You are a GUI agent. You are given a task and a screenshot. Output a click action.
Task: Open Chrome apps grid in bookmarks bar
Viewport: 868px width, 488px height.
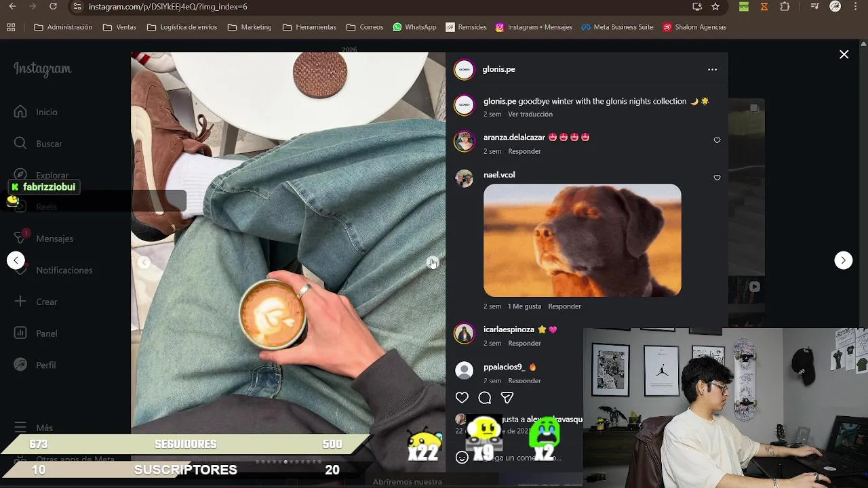tap(11, 27)
